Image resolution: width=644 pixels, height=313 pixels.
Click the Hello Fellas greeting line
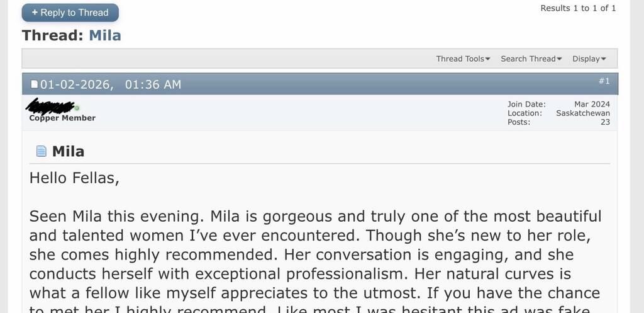pyautogui.click(x=74, y=178)
